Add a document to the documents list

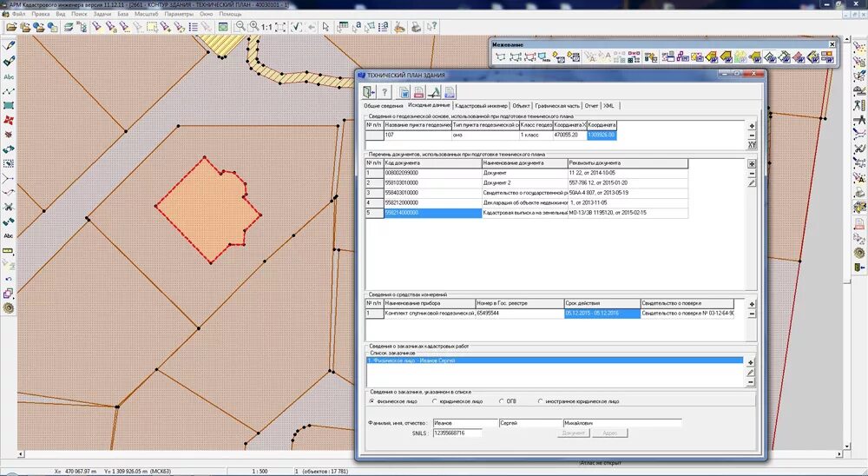(752, 164)
